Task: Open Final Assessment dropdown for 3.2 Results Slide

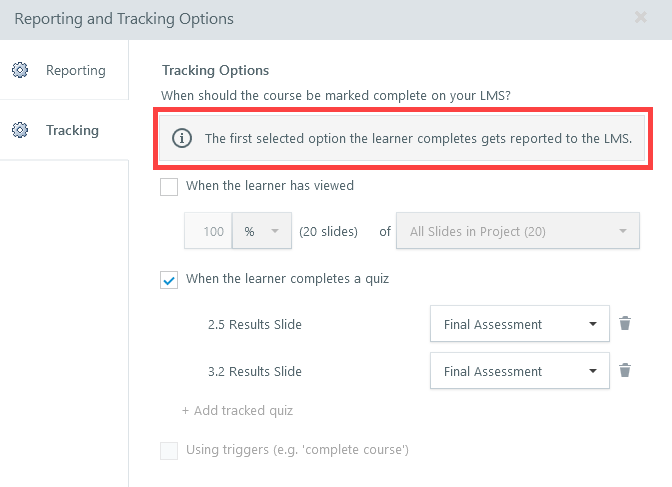Action: coord(519,371)
